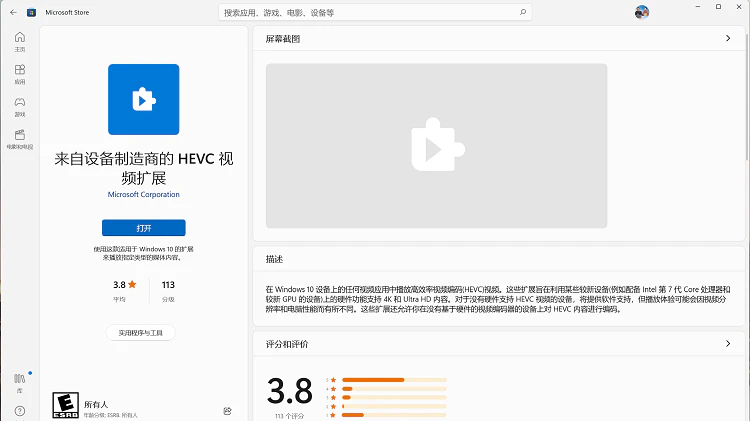750x421 pixels.
Task: Open the screenshot preview thumbnail
Action: click(436, 146)
